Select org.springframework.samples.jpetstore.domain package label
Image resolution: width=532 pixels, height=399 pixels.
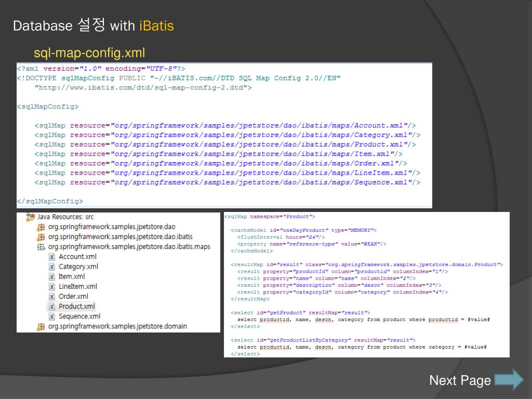pyautogui.click(x=117, y=326)
